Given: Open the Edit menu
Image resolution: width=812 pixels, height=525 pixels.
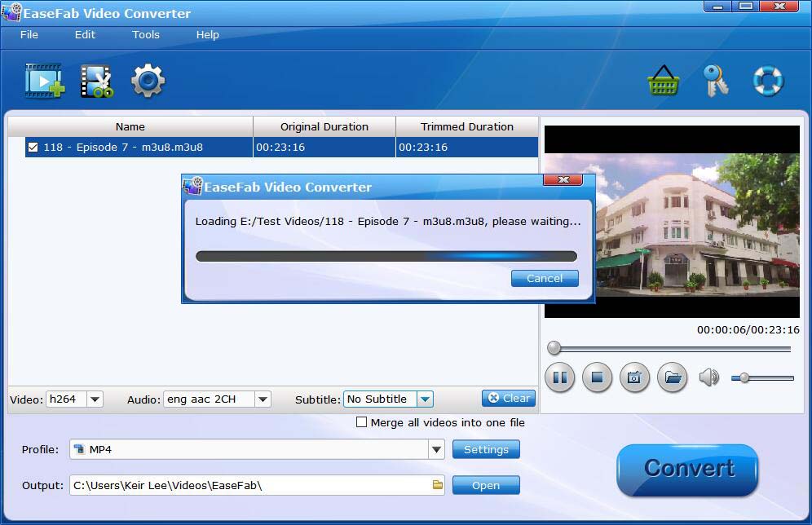Looking at the screenshot, I should pyautogui.click(x=85, y=35).
